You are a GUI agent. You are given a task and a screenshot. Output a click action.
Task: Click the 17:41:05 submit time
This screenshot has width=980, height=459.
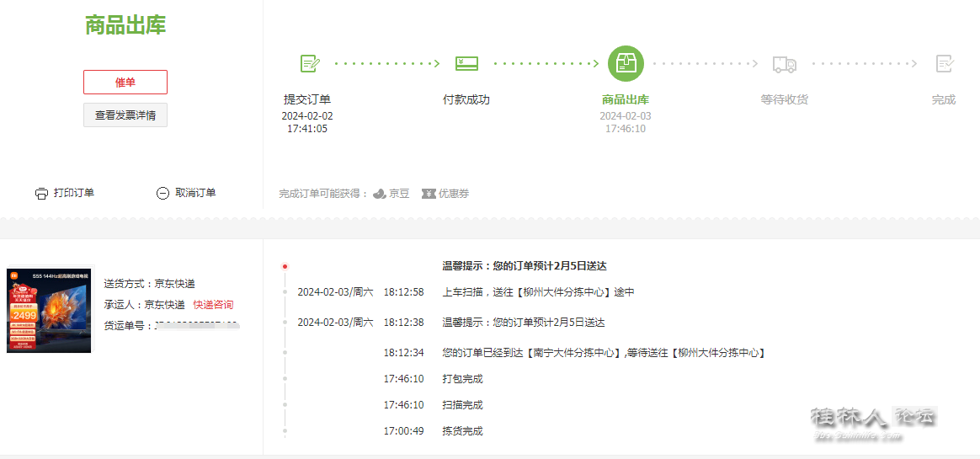(x=306, y=129)
